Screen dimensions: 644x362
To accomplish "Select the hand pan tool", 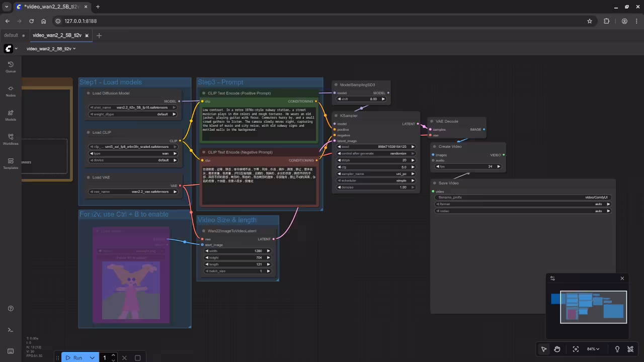I will click(x=557, y=349).
